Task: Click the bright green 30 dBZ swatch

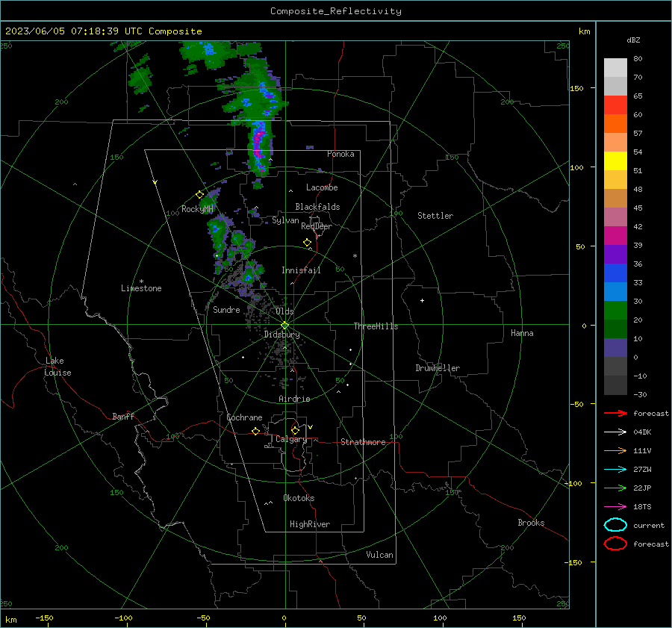Action: coord(615,311)
